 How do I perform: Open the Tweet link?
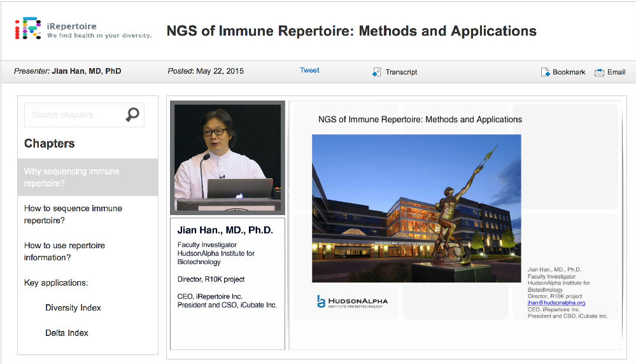point(309,71)
